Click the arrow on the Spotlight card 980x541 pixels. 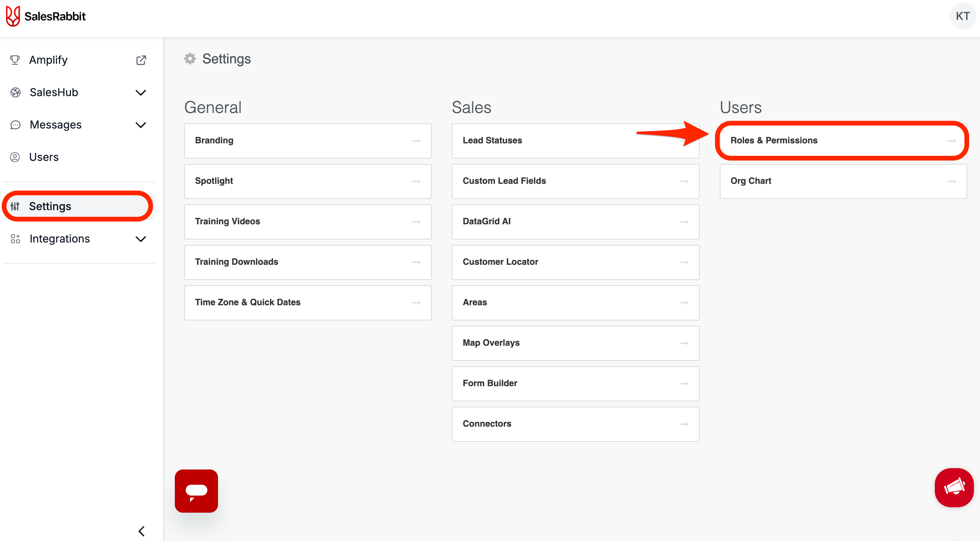point(416,181)
